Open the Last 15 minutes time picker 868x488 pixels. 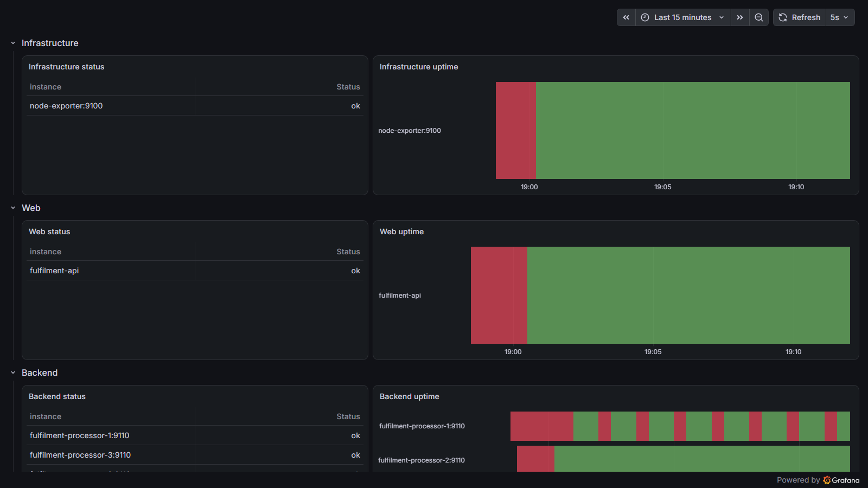tap(683, 17)
